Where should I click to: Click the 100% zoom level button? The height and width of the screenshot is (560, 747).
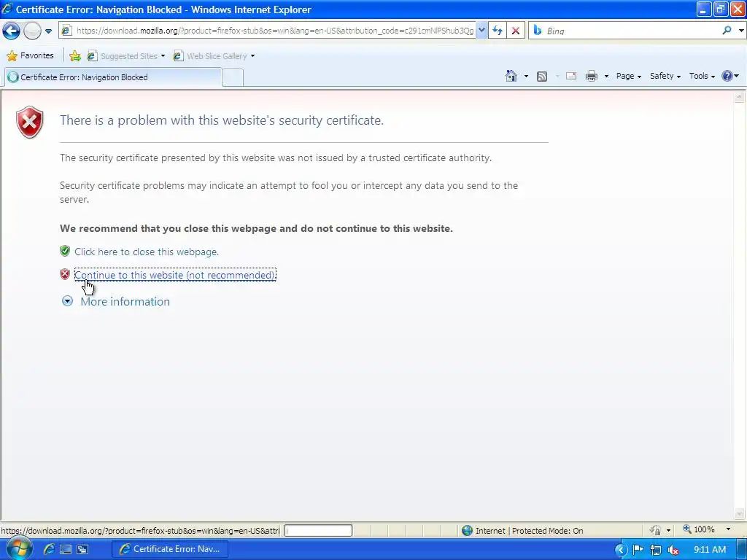coord(698,529)
